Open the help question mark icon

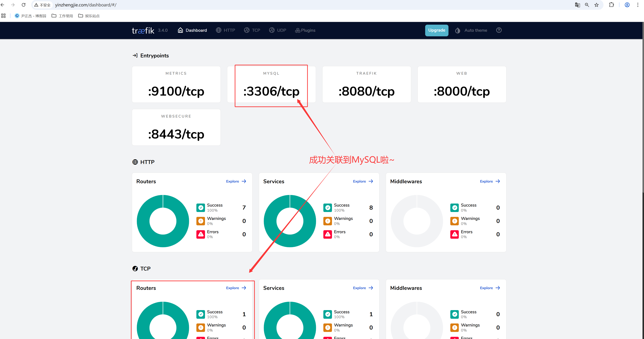499,30
